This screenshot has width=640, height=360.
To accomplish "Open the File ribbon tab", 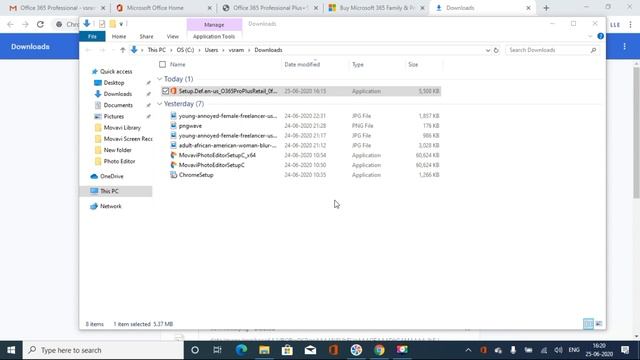I will [92, 36].
